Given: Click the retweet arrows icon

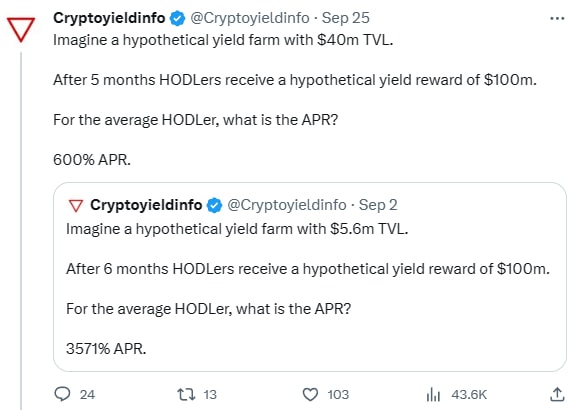Looking at the screenshot, I should [186, 395].
